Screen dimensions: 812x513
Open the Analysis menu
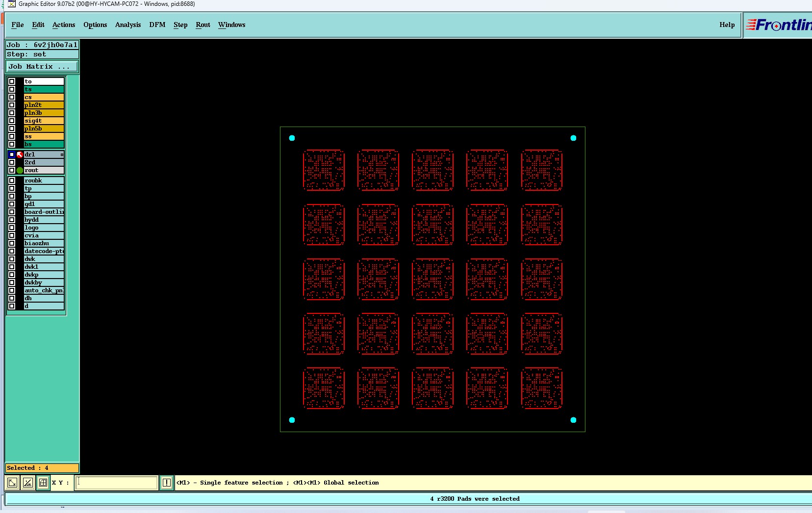click(128, 25)
